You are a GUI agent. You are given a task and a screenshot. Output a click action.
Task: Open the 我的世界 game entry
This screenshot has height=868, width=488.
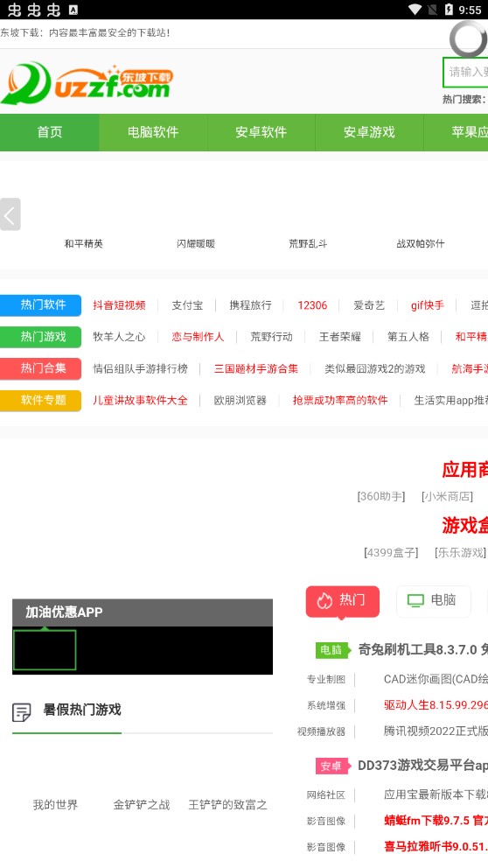[55, 805]
